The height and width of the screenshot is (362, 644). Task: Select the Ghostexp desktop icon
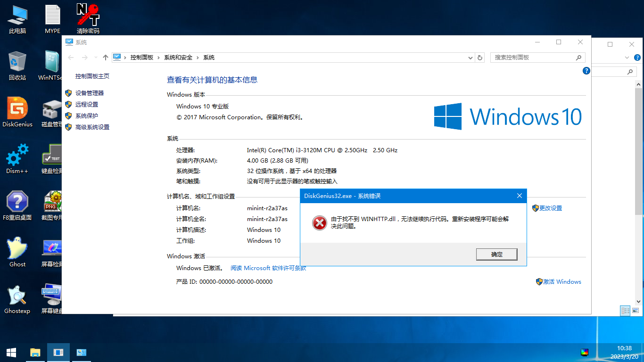click(17, 299)
